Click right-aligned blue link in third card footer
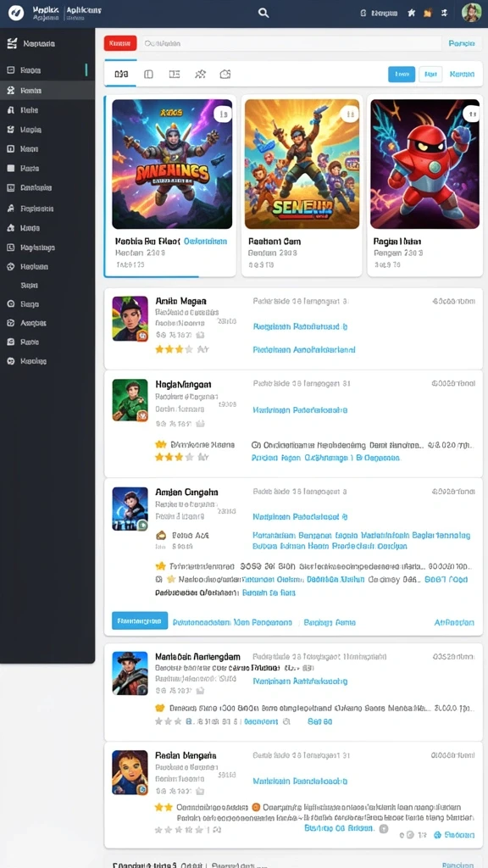 tap(454, 622)
